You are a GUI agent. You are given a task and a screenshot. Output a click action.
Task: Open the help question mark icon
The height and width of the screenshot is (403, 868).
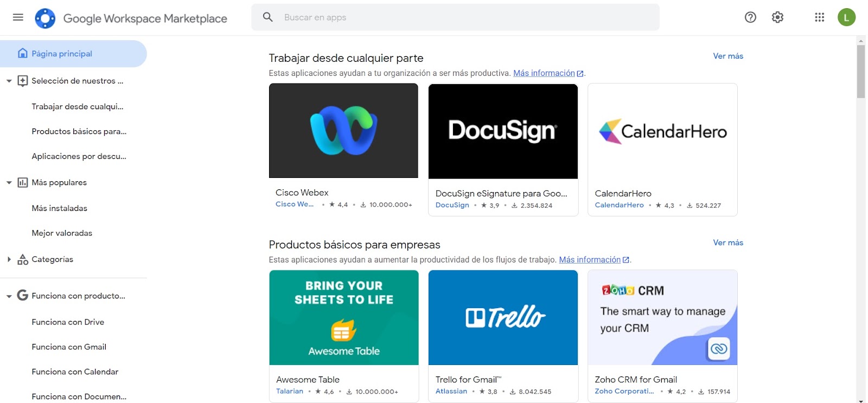point(750,17)
